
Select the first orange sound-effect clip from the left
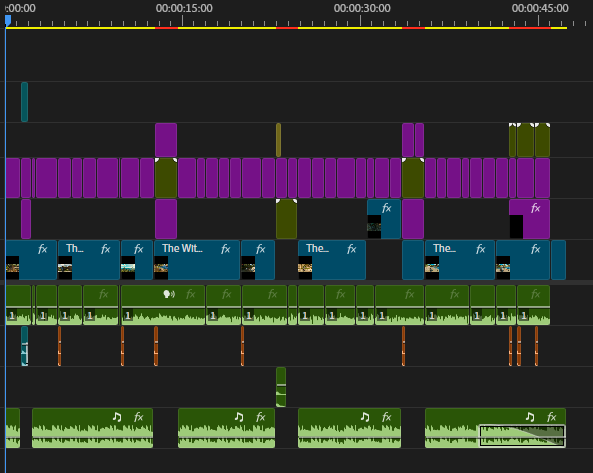click(x=59, y=346)
